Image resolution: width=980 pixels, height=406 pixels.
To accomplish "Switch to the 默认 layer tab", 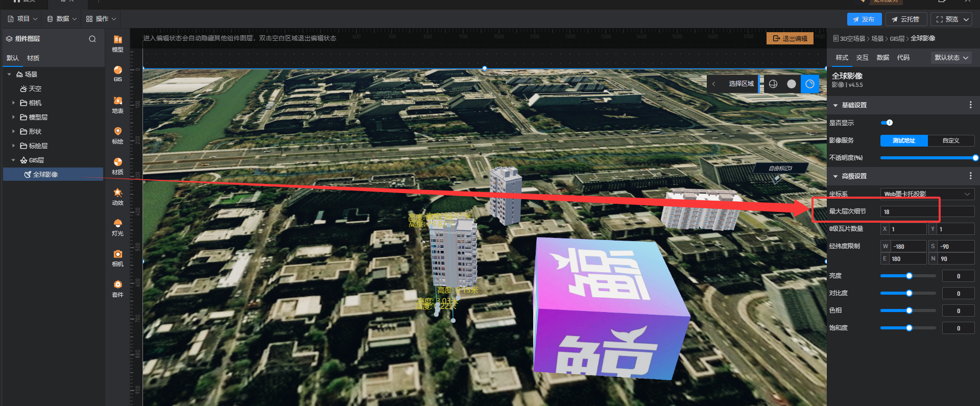I will pos(13,58).
